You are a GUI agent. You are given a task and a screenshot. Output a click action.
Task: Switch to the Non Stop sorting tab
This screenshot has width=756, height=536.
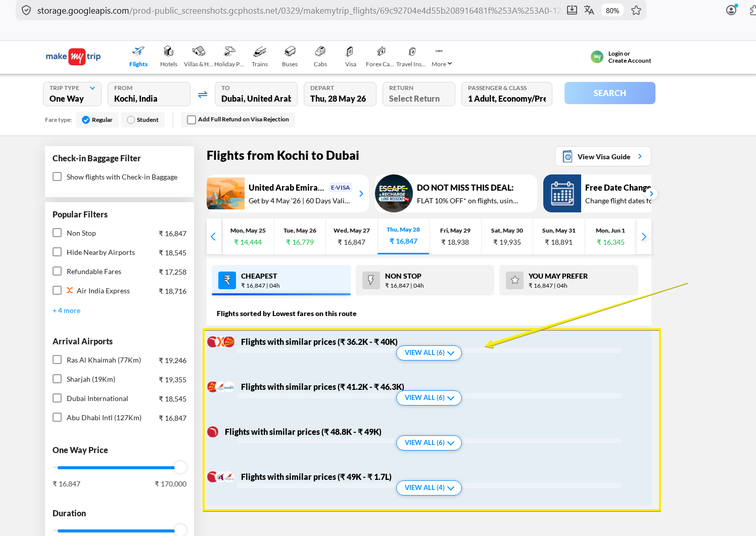coord(424,280)
